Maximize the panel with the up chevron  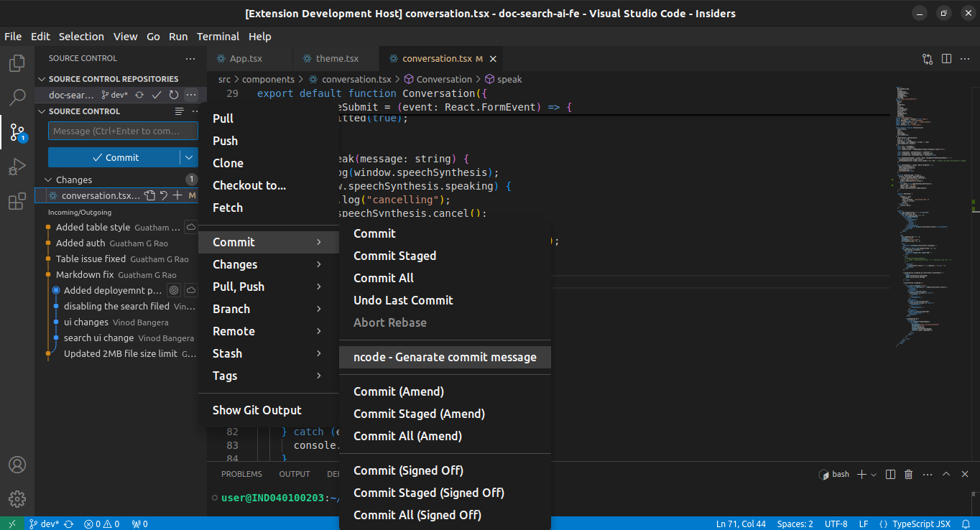(946, 474)
